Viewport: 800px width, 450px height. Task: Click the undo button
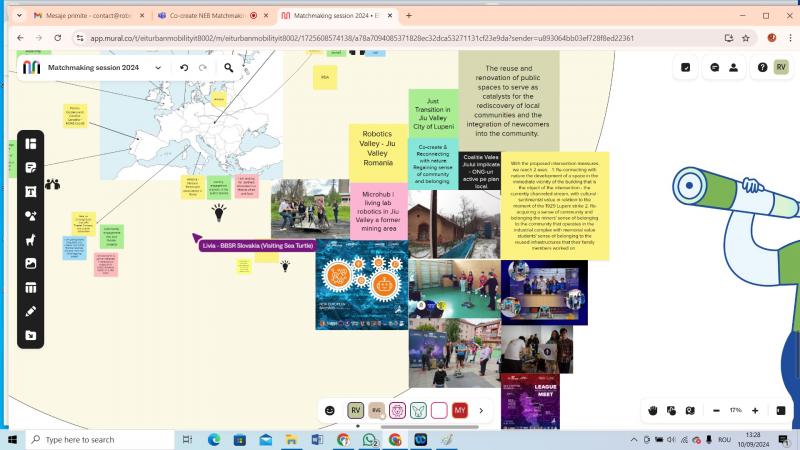tap(184, 67)
